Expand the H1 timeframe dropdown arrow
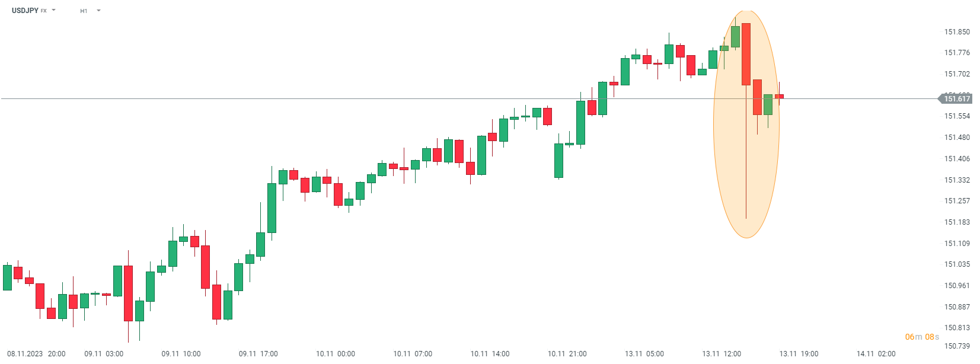Screen dimensions: 980x364 (x=98, y=11)
